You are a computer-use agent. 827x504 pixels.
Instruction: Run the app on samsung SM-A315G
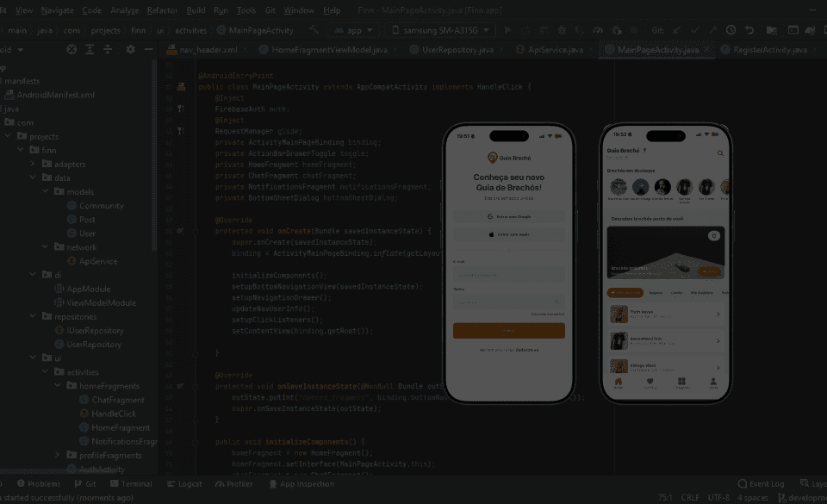click(508, 28)
